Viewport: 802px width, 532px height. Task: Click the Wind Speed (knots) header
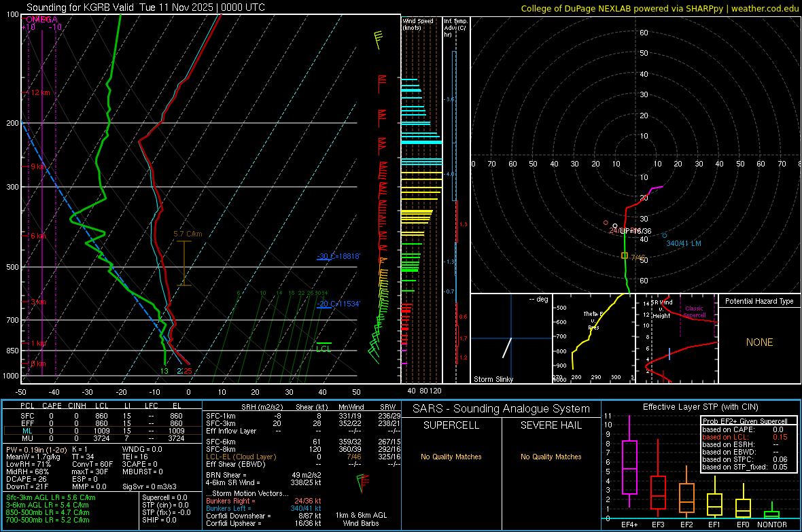[418, 24]
